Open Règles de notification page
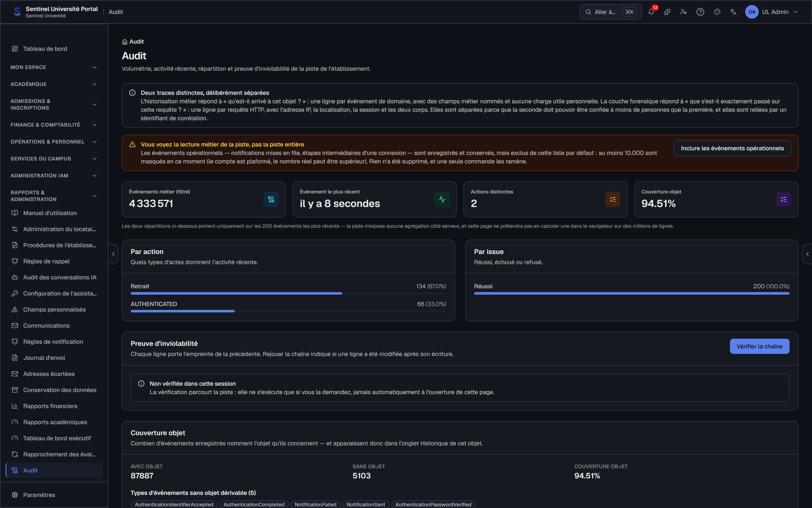The width and height of the screenshot is (812, 508). 54,342
